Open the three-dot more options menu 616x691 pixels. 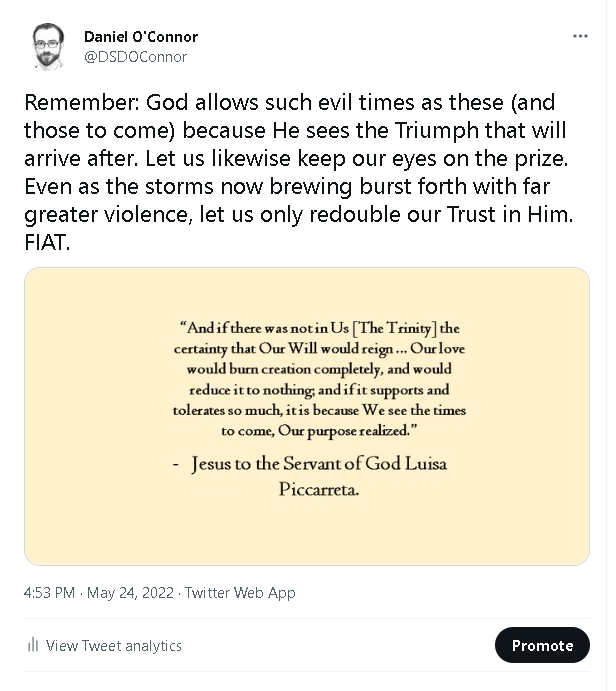(580, 36)
